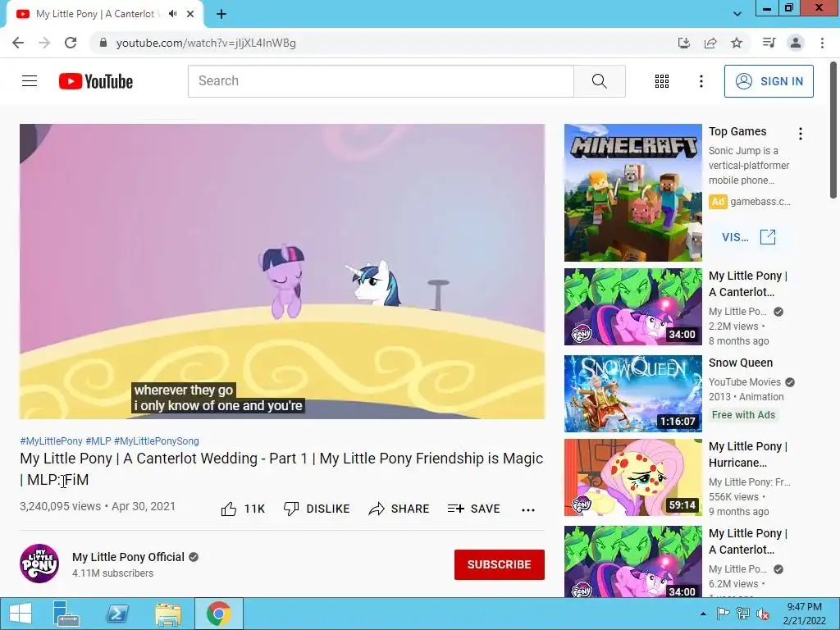This screenshot has width=840, height=630.
Task: Click the #MLP hashtag
Action: point(98,441)
